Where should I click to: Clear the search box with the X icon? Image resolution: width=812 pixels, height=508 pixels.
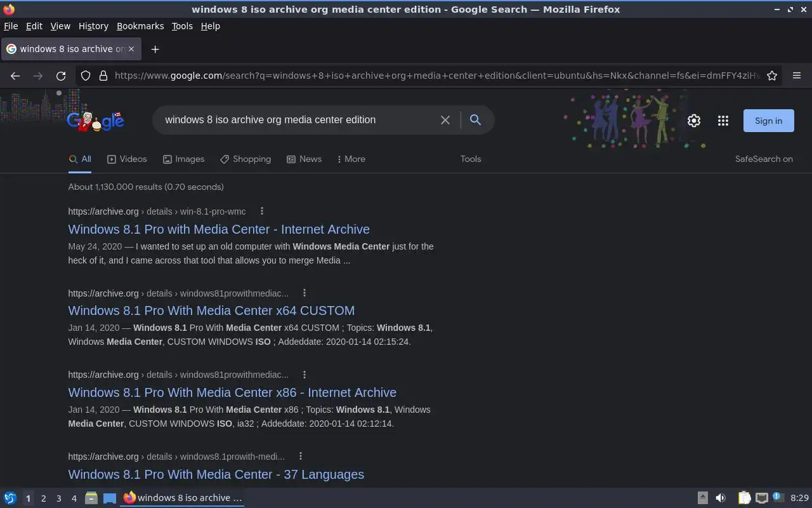(x=445, y=120)
